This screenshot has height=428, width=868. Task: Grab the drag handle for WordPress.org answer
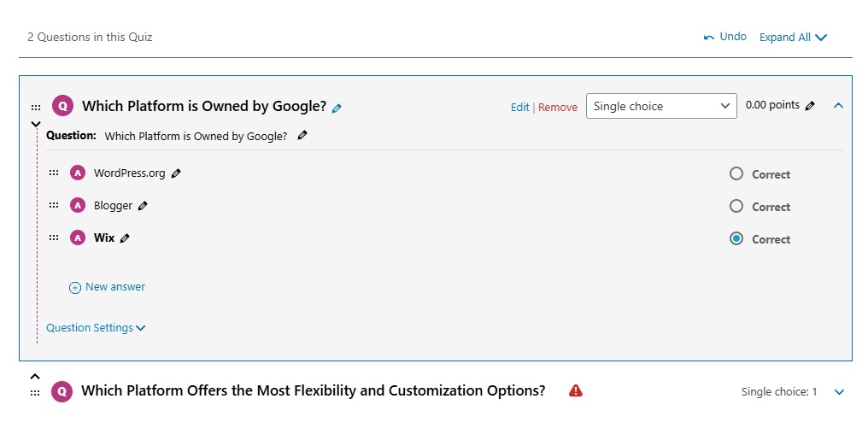(x=54, y=173)
